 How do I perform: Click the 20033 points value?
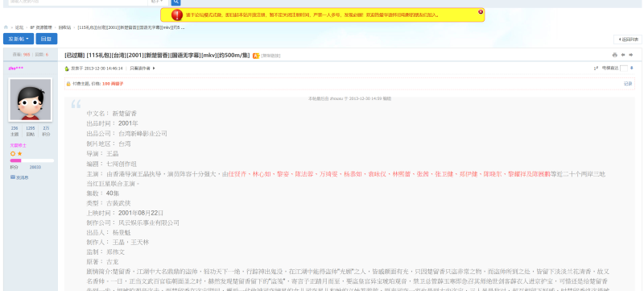tap(35, 168)
